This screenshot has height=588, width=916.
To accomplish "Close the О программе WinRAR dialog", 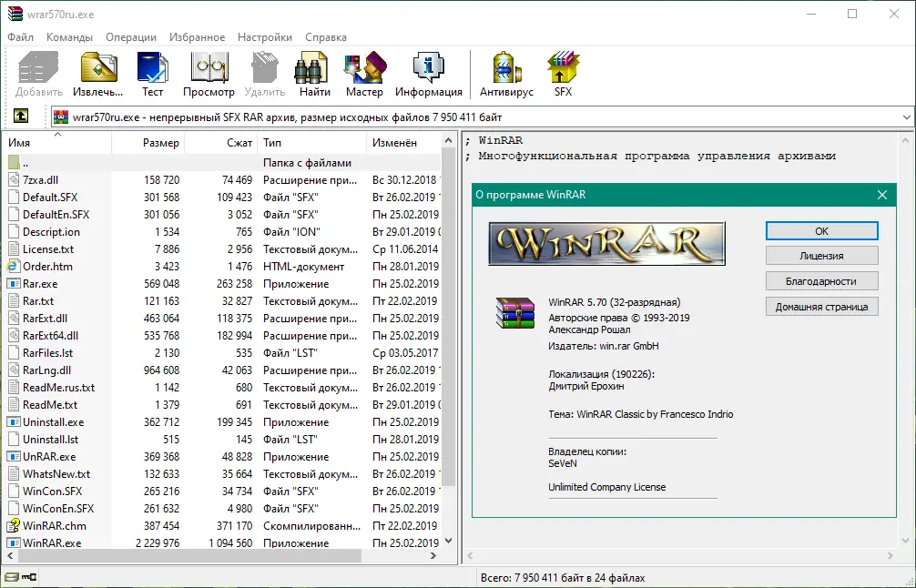I will [882, 195].
